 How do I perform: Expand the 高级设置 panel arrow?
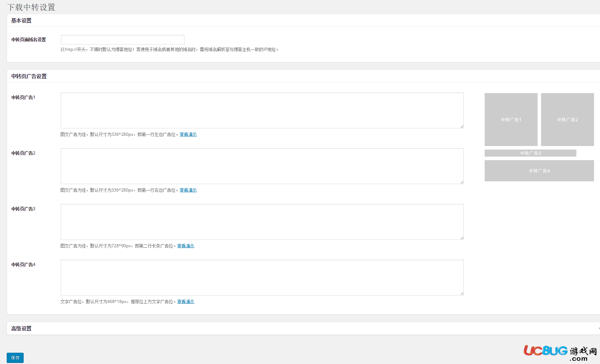point(599,328)
